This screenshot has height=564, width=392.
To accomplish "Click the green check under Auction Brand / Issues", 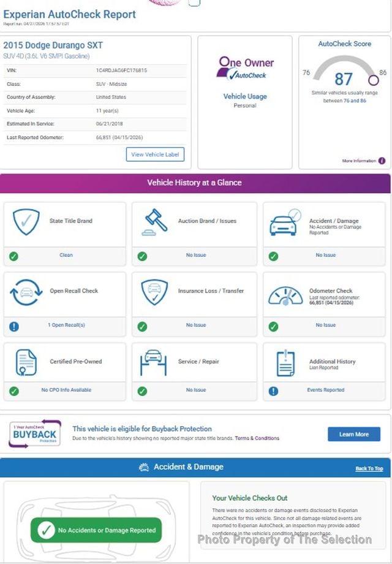I will pos(142,256).
